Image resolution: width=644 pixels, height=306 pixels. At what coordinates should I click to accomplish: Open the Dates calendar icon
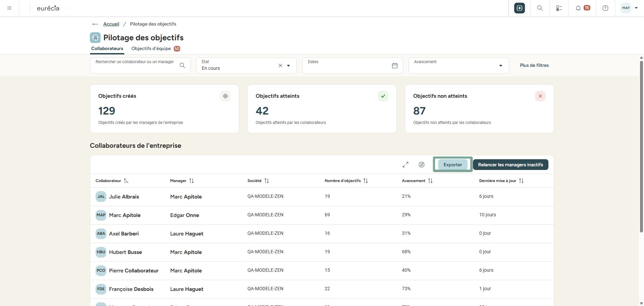tap(395, 65)
